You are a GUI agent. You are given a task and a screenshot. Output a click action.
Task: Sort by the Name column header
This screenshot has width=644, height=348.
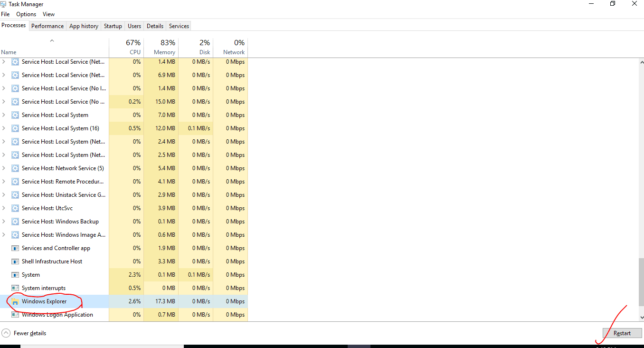[54, 47]
